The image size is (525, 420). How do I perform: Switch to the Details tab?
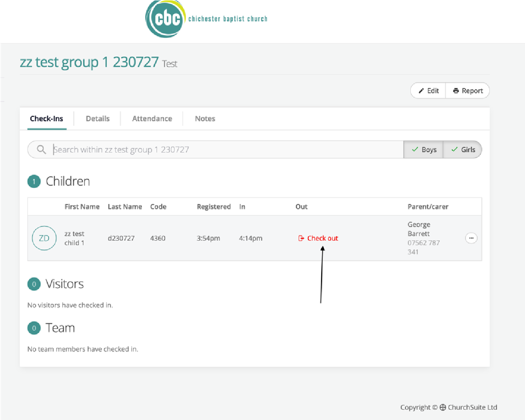tap(98, 119)
